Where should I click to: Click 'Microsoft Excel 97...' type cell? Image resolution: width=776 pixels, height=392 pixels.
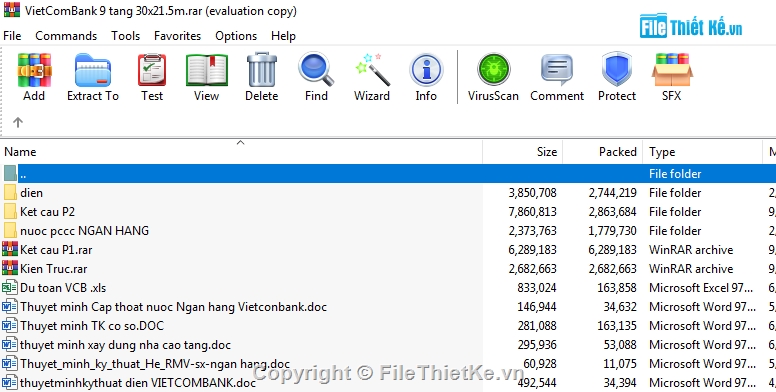point(701,288)
